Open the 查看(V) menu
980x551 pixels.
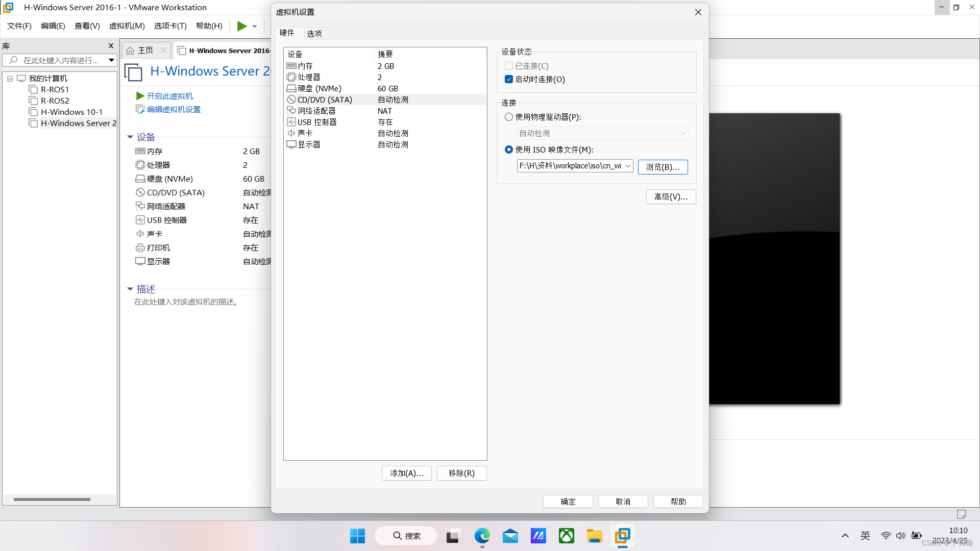tap(87, 26)
